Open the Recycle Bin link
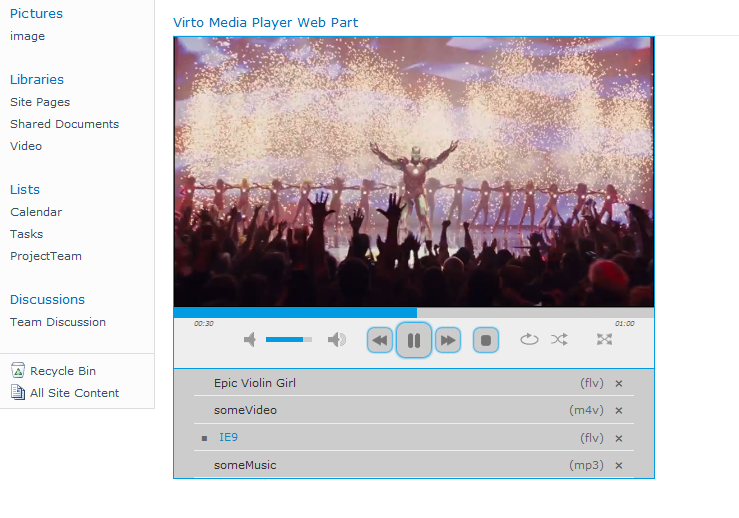The height and width of the screenshot is (518, 739). pyautogui.click(x=63, y=371)
